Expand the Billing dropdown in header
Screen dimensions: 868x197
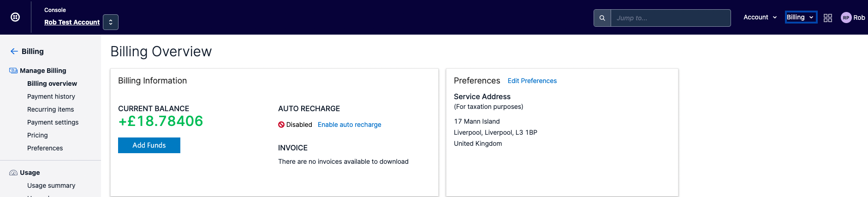tap(801, 17)
